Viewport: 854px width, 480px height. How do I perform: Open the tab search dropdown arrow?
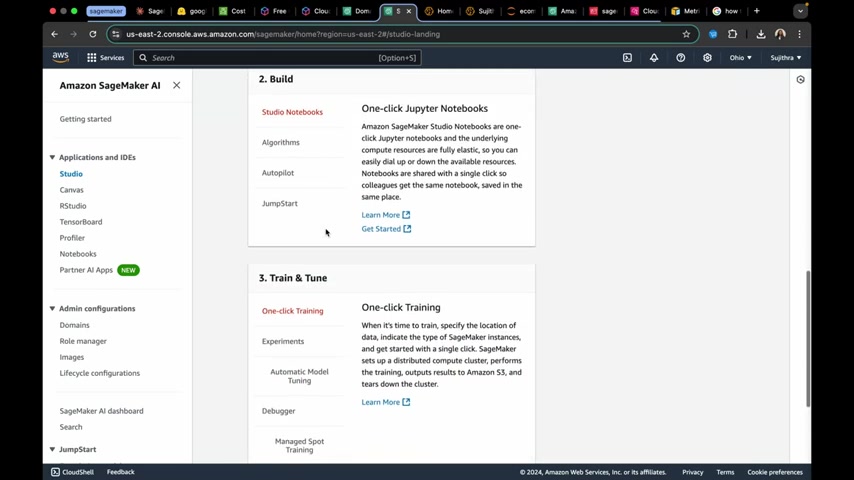[x=800, y=11]
